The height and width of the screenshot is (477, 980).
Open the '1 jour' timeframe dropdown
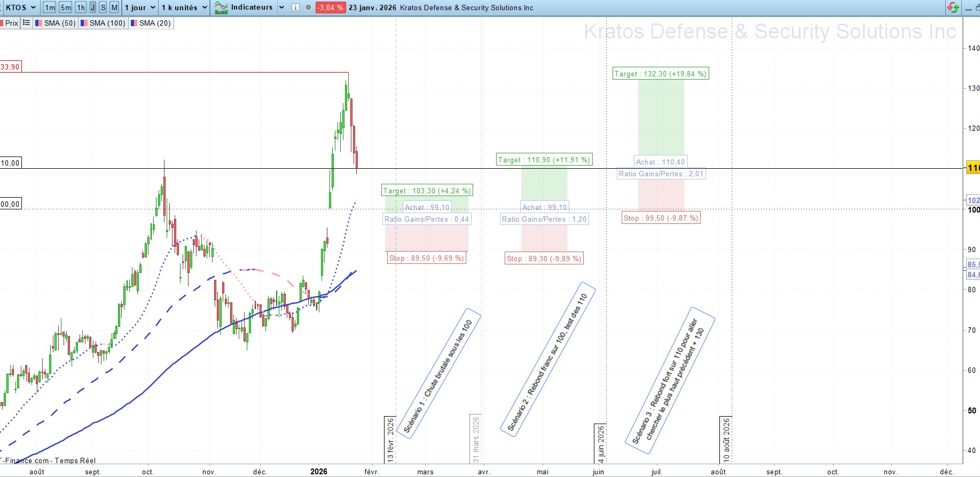point(140,7)
